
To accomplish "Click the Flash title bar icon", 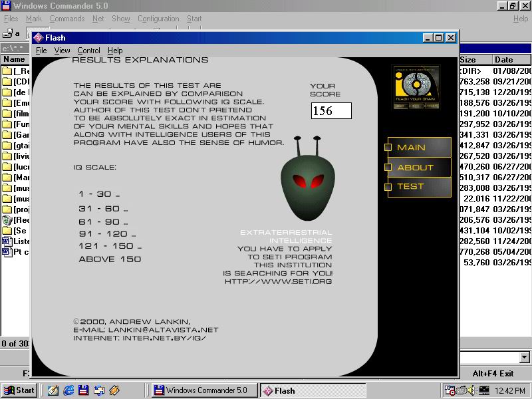I will point(38,38).
